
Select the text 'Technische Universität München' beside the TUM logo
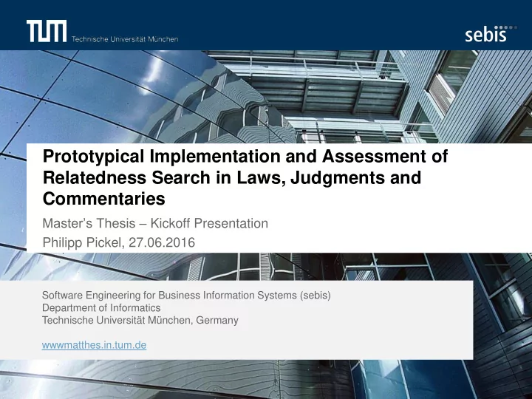tap(125, 39)
